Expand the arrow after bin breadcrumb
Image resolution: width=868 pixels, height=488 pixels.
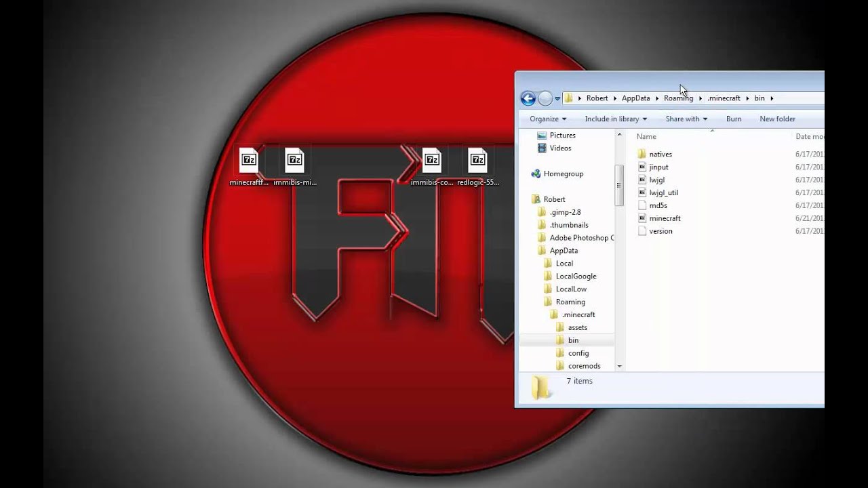pos(772,98)
